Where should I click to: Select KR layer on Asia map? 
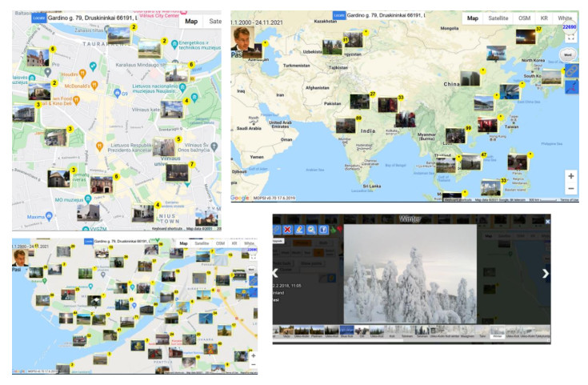point(544,18)
